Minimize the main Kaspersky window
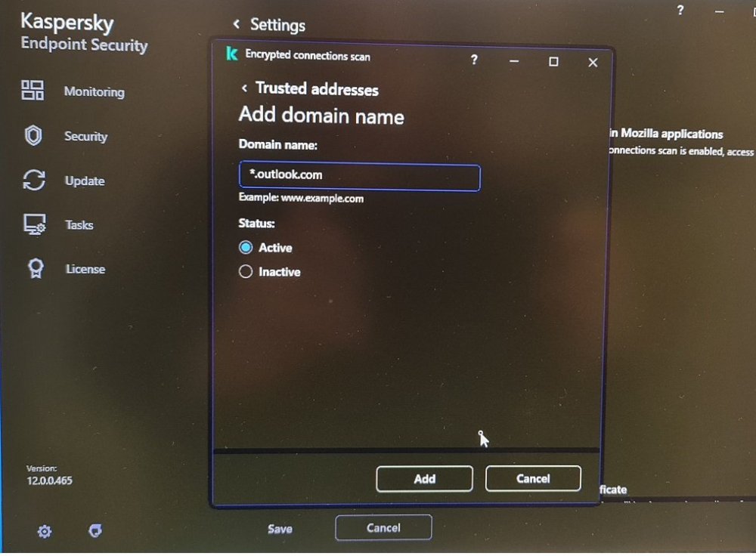The height and width of the screenshot is (556, 756). coord(720,11)
